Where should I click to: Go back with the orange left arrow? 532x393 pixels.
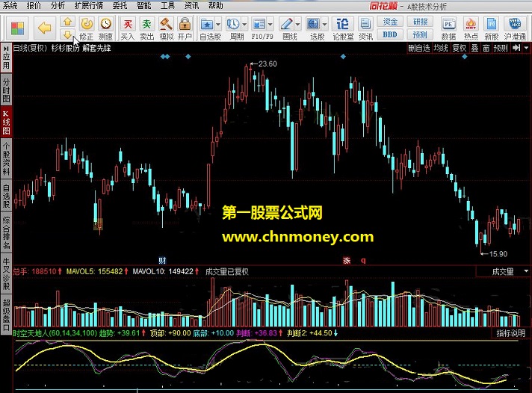point(44,28)
